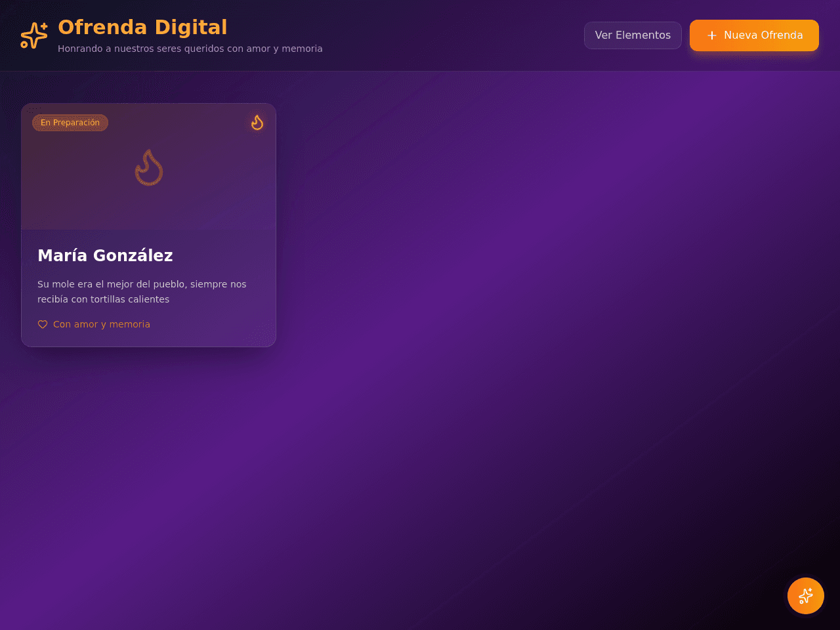Click the mole and tortillas description text
This screenshot has width=840, height=630.
[x=142, y=291]
